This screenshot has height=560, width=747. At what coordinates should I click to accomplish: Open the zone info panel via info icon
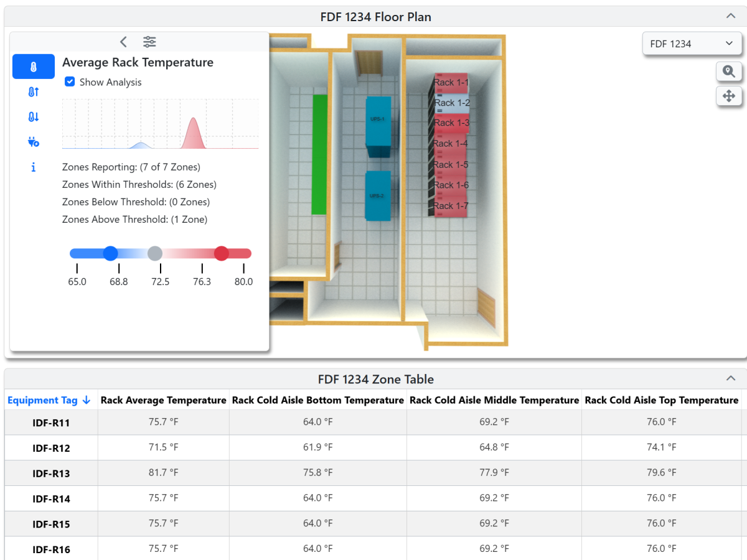pyautogui.click(x=33, y=167)
